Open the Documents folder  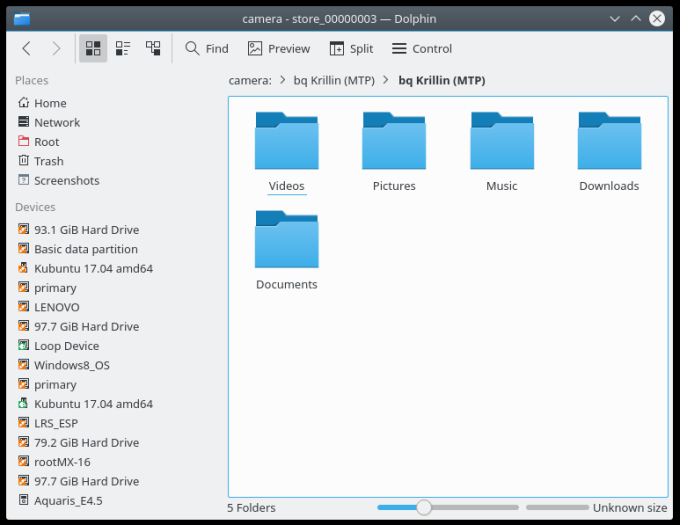287,249
